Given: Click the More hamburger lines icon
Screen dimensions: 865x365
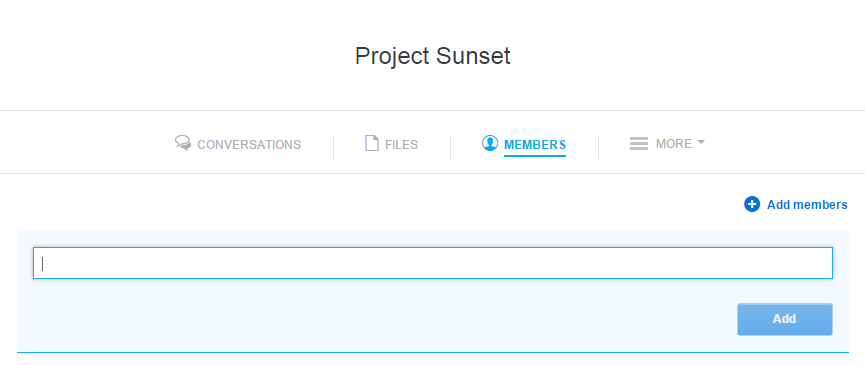Looking at the screenshot, I should coord(639,143).
